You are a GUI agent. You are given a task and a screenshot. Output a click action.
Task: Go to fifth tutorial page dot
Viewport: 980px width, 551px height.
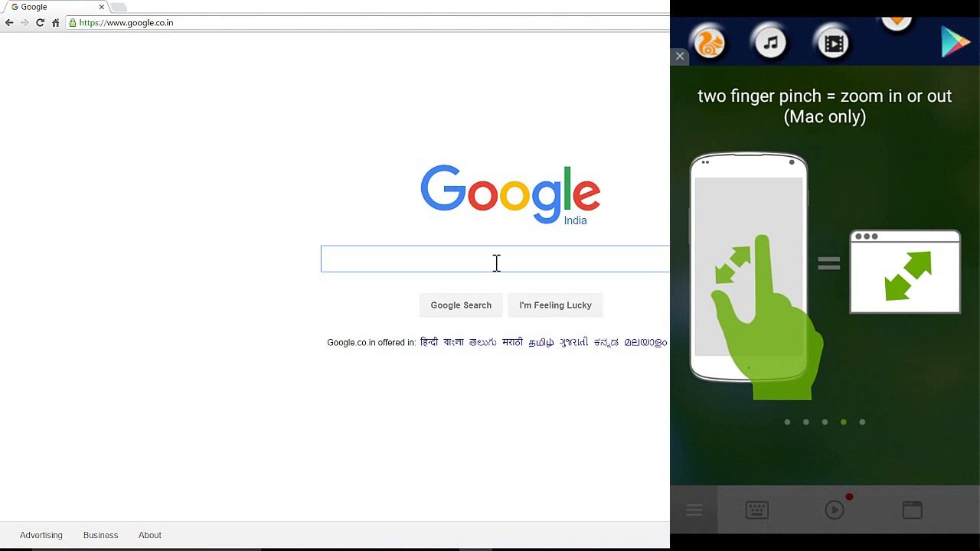coord(862,422)
